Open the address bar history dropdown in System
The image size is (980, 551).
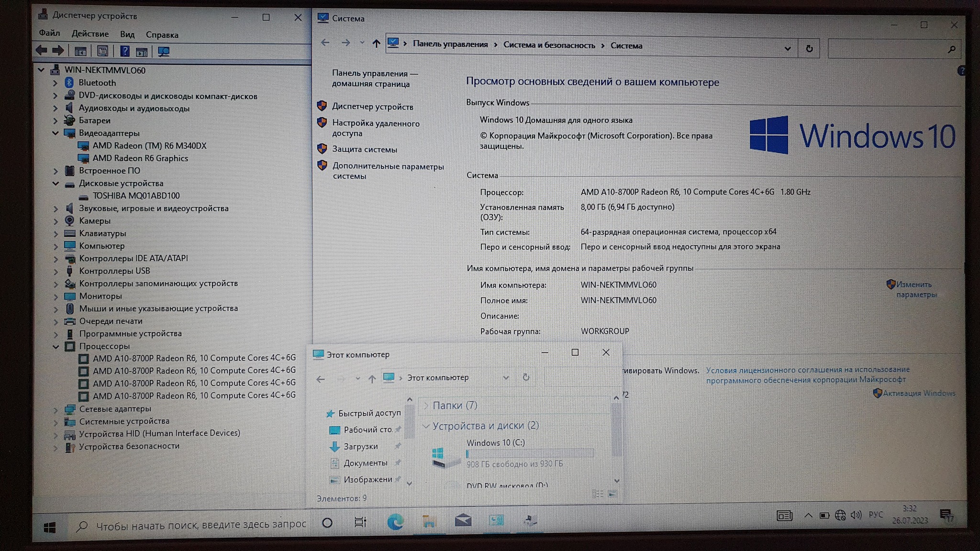788,48
